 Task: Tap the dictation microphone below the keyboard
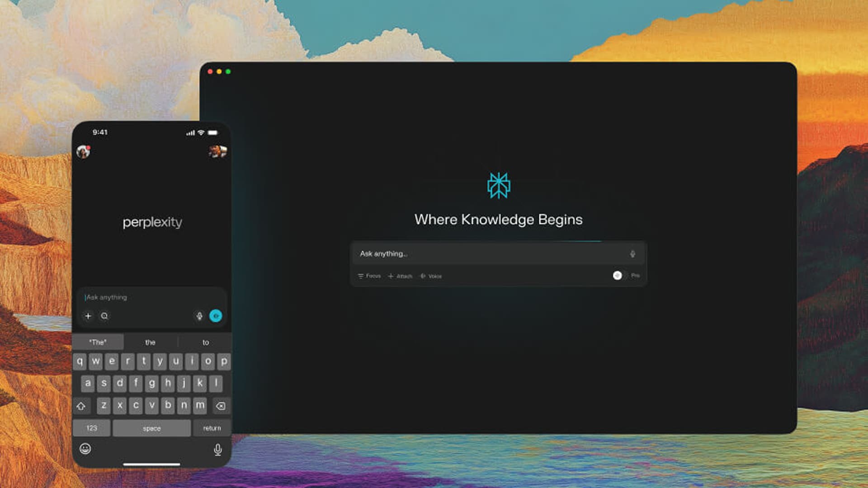218,449
